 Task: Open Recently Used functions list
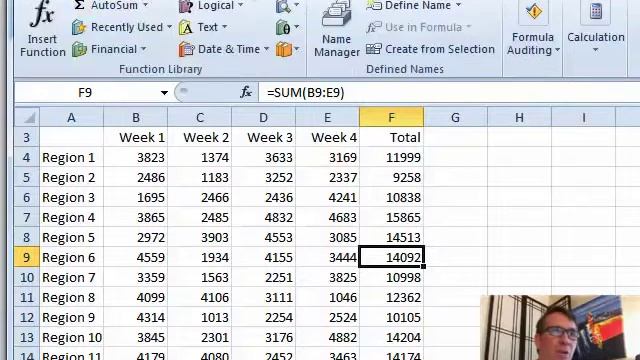(122, 27)
